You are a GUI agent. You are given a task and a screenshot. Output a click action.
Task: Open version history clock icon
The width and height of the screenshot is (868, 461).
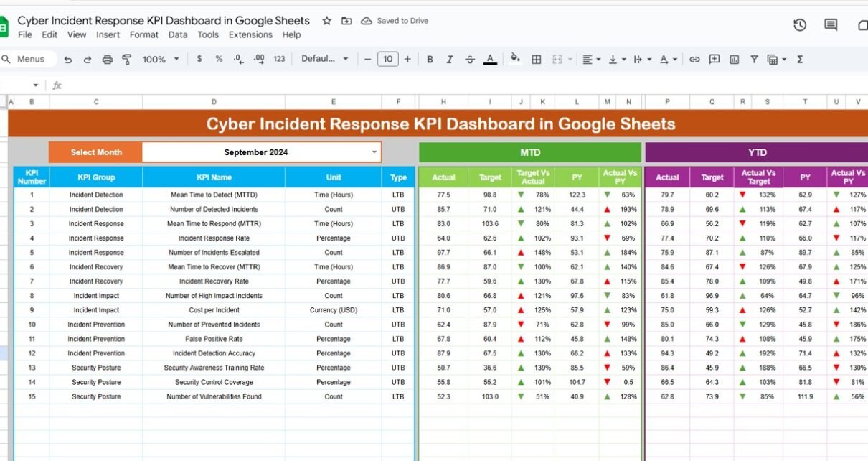click(x=800, y=25)
